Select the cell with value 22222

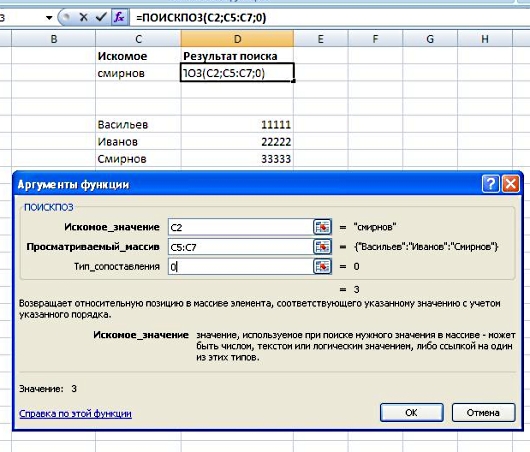(237, 141)
